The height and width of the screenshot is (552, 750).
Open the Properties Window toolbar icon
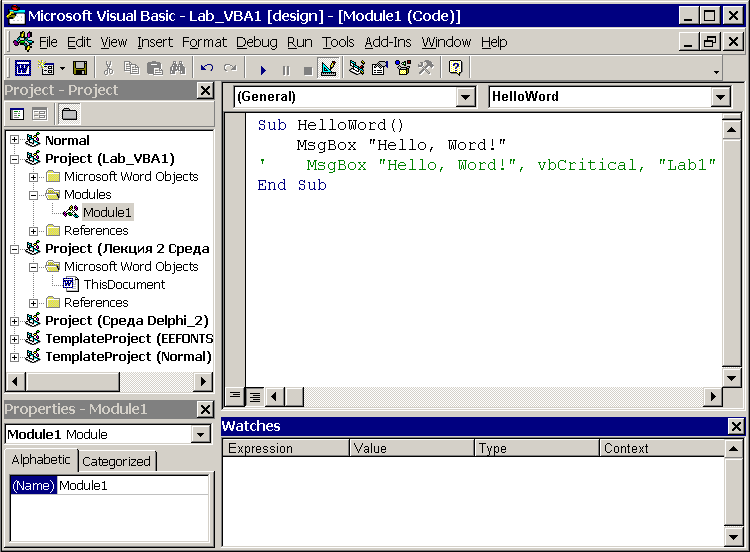[x=380, y=68]
